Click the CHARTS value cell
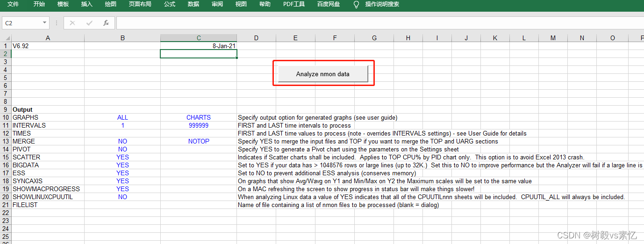644x244 pixels. pyautogui.click(x=199, y=117)
